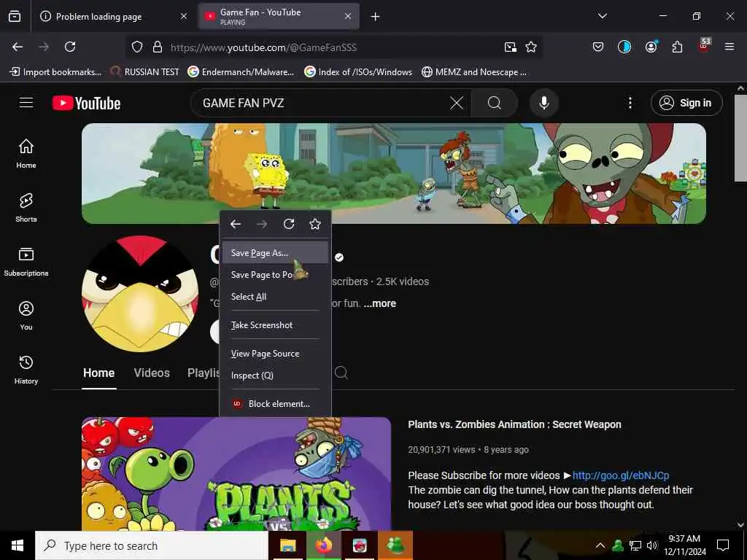Open Import bookmarks... toolbar item
Screen dimensions: 747x560
click(55, 72)
